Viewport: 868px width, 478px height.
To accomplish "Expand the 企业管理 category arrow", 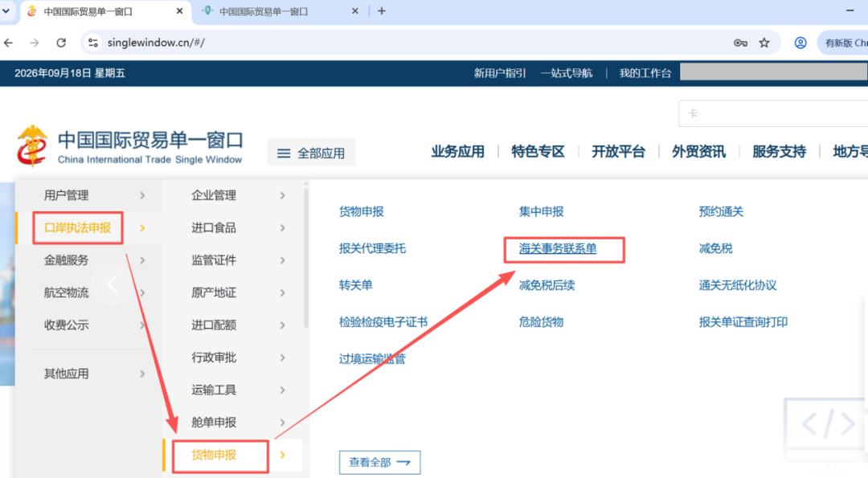I will 282,195.
